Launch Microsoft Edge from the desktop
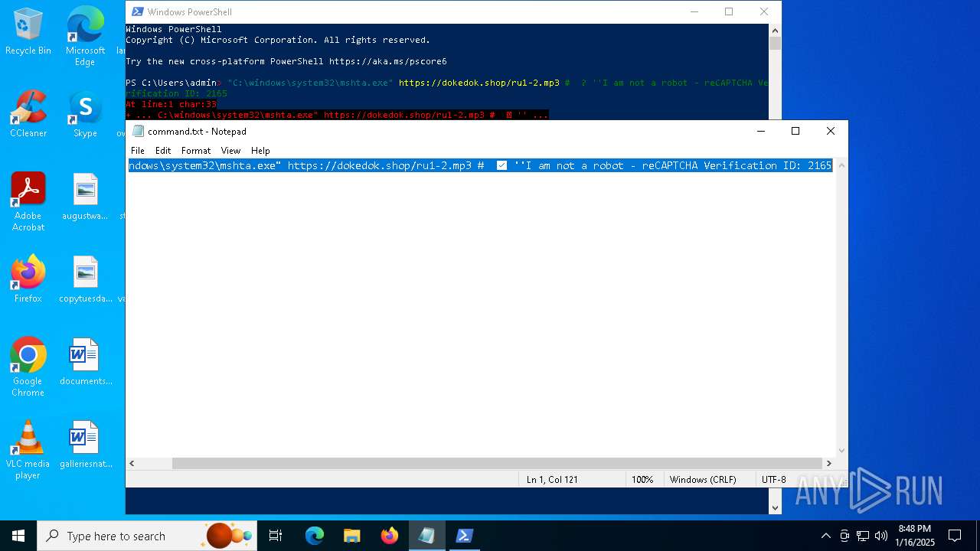The width and height of the screenshot is (980, 551). point(85,36)
